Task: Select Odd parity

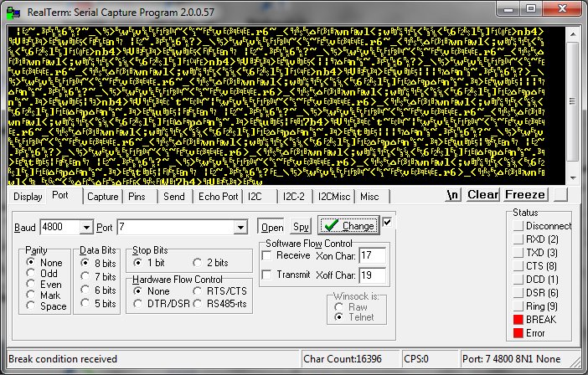Action: [x=42, y=274]
